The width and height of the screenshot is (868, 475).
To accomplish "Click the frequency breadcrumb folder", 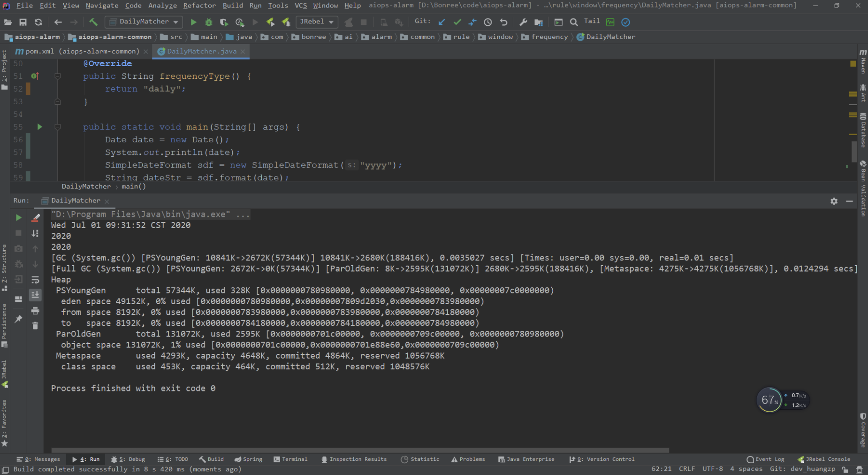I will pyautogui.click(x=544, y=37).
